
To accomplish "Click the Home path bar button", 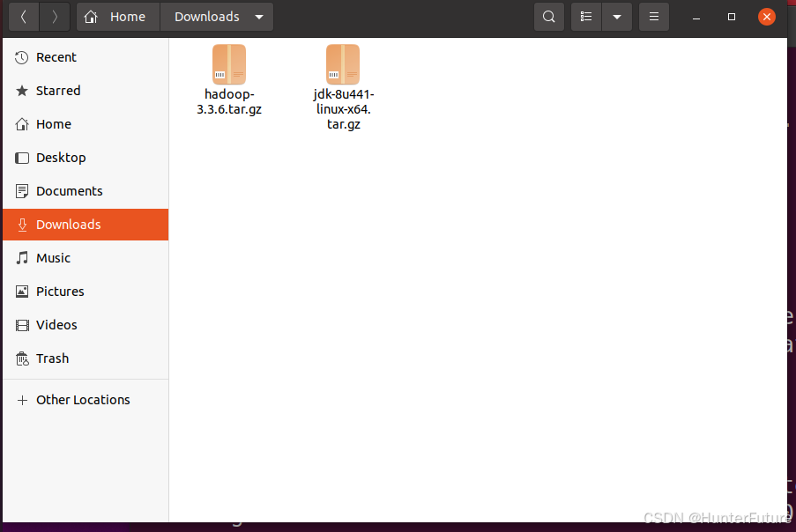I will (x=118, y=17).
